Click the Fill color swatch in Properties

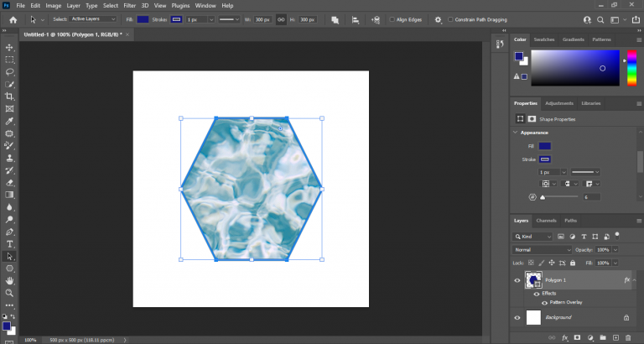pos(545,146)
